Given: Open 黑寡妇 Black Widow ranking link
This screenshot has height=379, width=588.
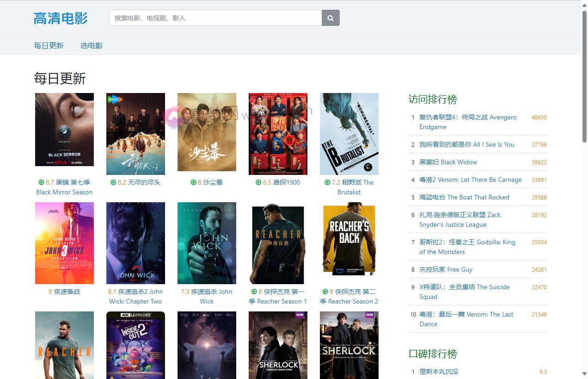Looking at the screenshot, I should tap(448, 162).
